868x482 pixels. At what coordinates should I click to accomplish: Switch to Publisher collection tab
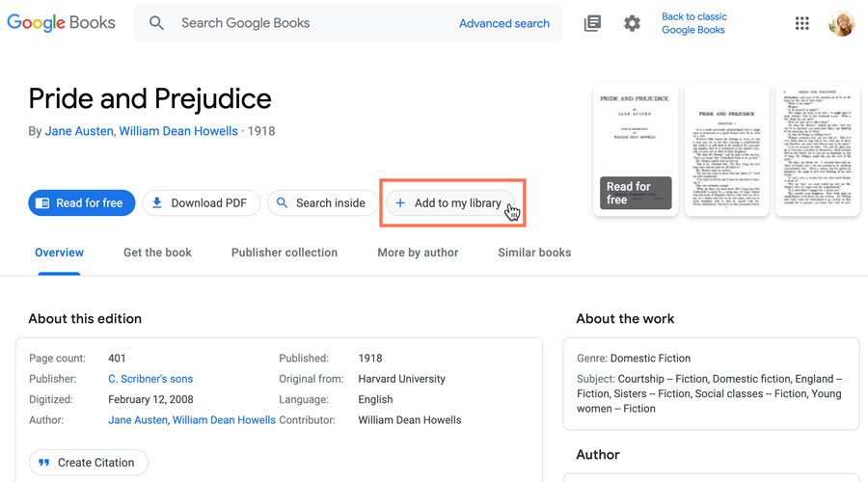point(284,253)
